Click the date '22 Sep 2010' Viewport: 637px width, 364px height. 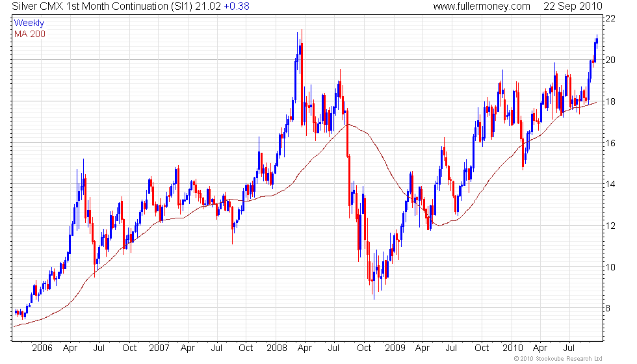click(573, 6)
